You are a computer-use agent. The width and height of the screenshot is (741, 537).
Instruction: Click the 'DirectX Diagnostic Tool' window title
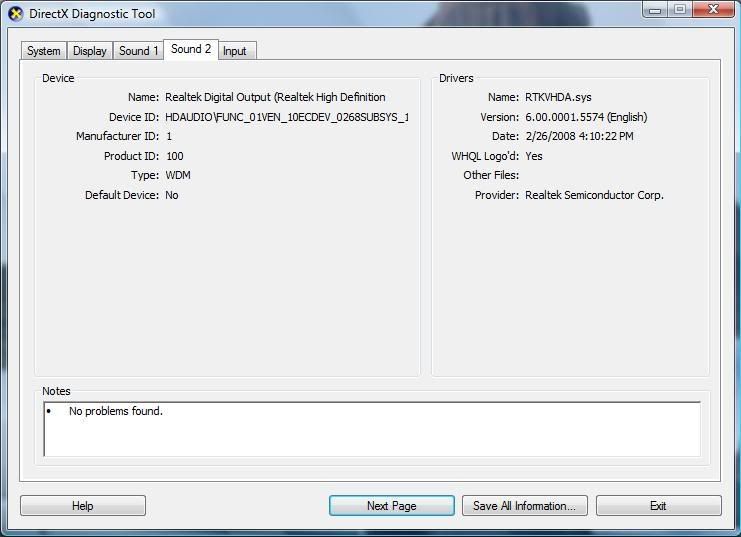point(92,14)
